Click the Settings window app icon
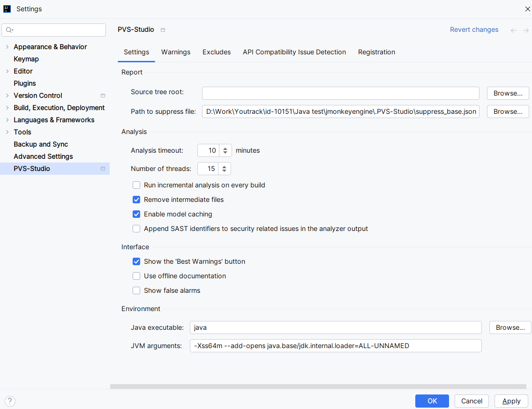Image resolution: width=532 pixels, height=409 pixels. click(x=7, y=9)
